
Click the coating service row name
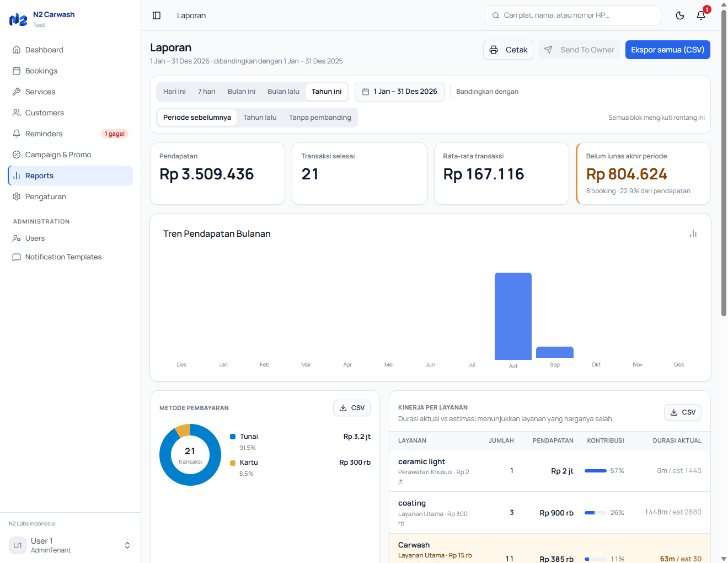[x=412, y=503]
